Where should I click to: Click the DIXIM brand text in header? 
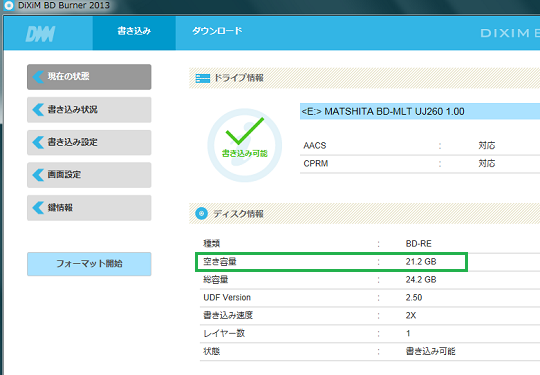point(510,33)
